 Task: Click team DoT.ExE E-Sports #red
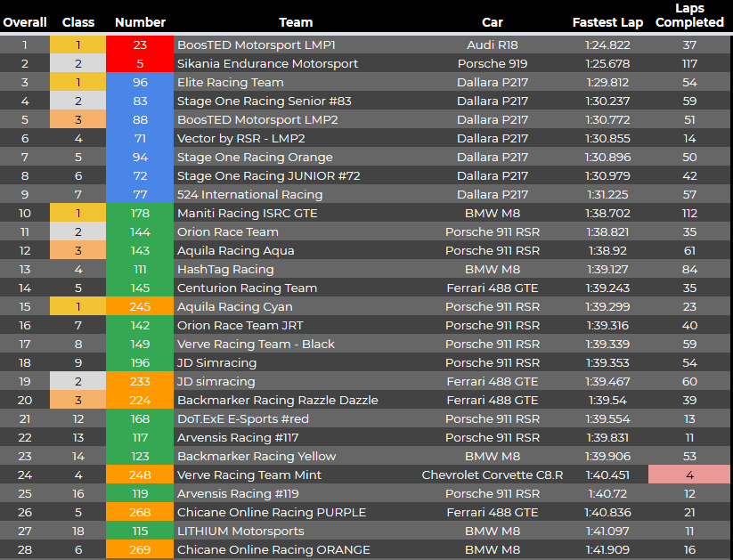[x=242, y=418]
